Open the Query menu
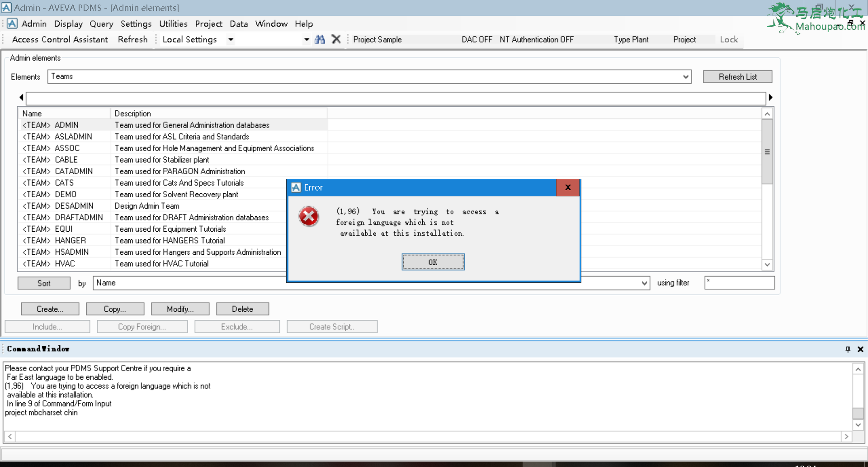This screenshot has height=467, width=868. coord(101,24)
